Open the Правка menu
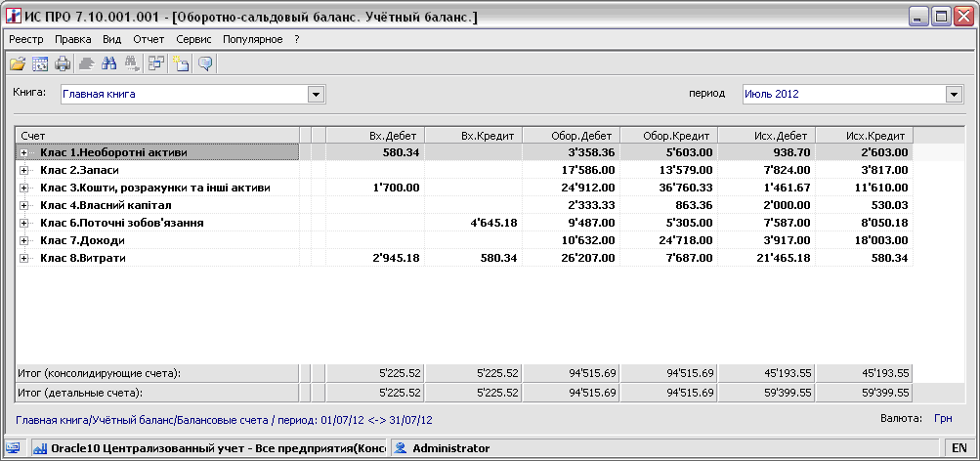Image resolution: width=980 pixels, height=461 pixels. pos(73,39)
